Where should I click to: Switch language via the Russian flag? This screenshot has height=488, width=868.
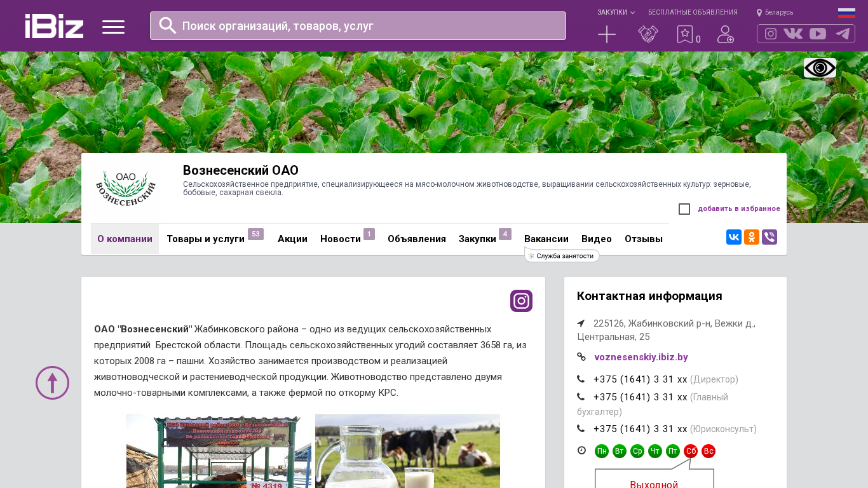846,13
